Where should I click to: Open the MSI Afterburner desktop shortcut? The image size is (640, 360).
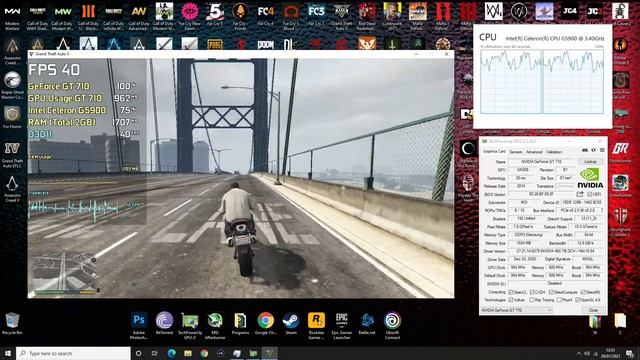215,325
